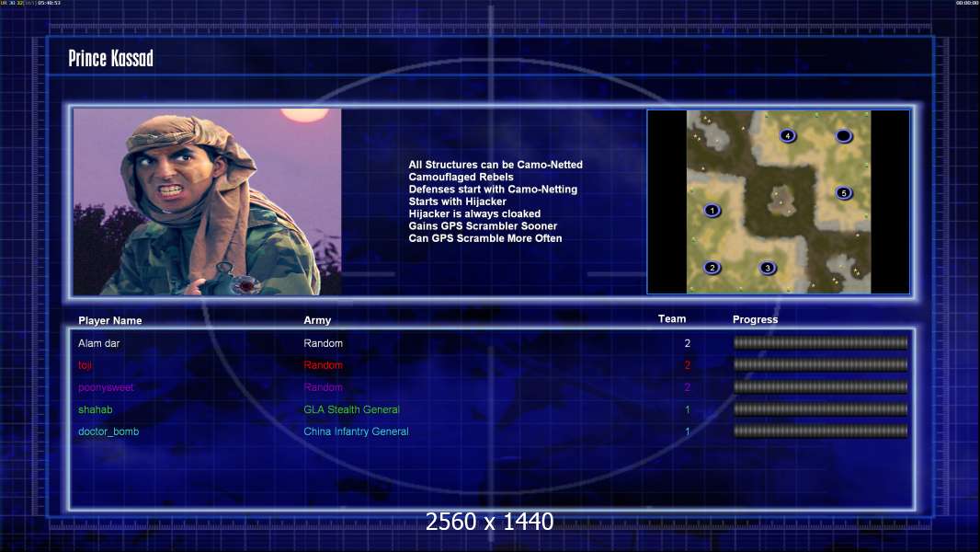Click the unnumbered black start marker
Image resolution: width=980 pixels, height=552 pixels.
[844, 135]
